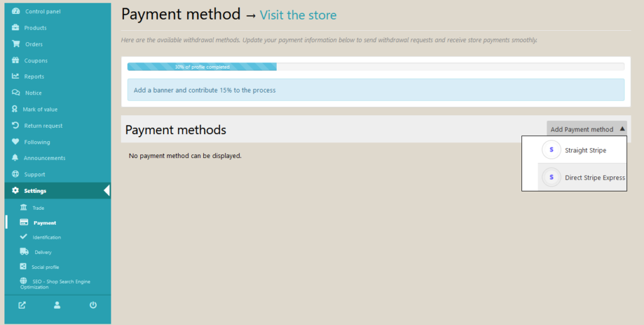644x325 pixels.
Task: Click the Control panel dashboard icon
Action: [x=16, y=11]
